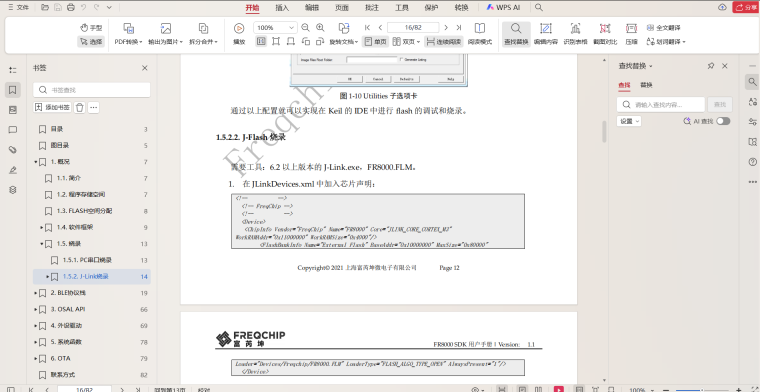Click 添加书签 add bookmark button

point(53,108)
